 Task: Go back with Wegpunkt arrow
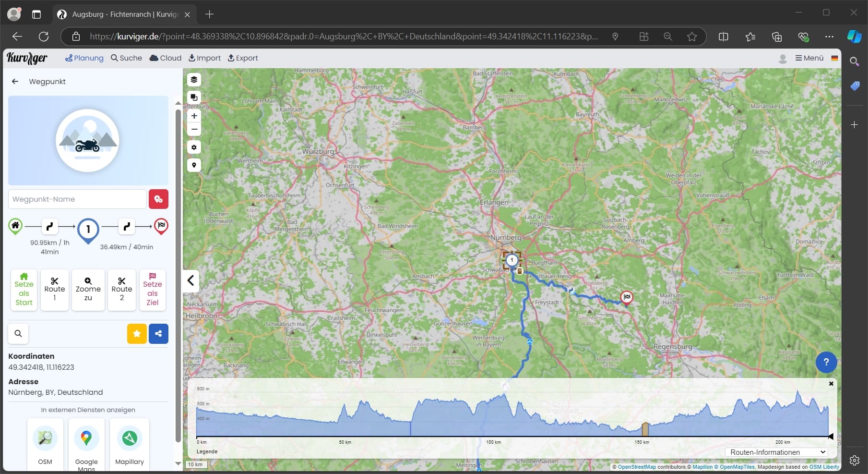pos(15,82)
